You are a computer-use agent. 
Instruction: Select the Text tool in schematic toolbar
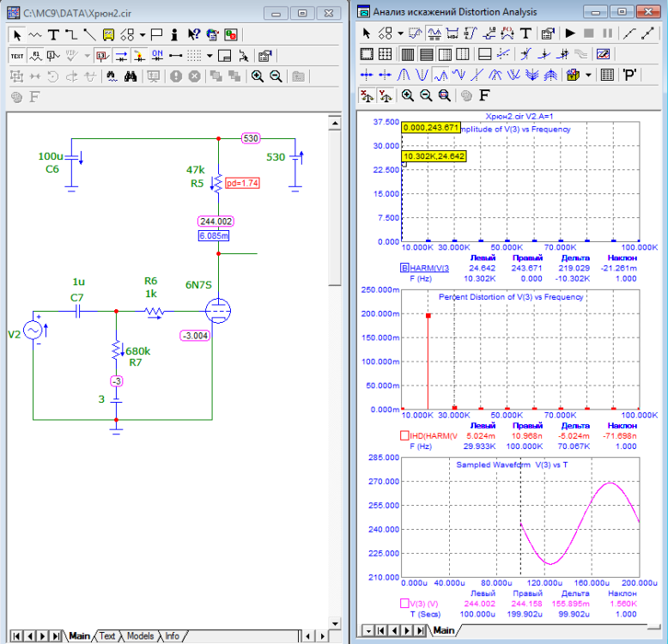pyautogui.click(x=53, y=35)
